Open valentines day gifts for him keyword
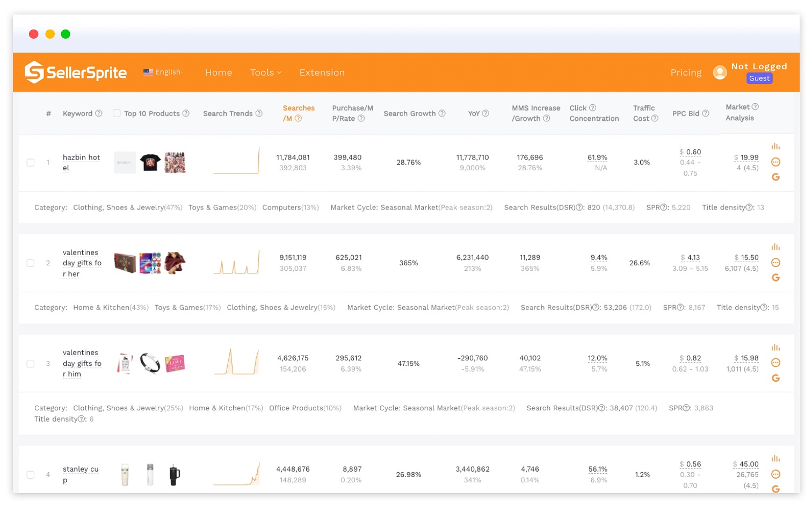This screenshot has height=506, width=812. tap(82, 363)
